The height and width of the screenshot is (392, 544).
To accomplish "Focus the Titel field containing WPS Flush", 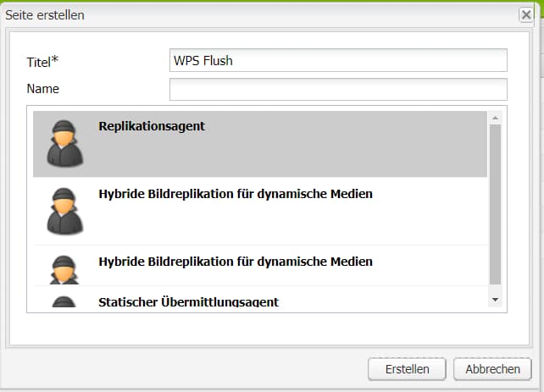I will [338, 60].
